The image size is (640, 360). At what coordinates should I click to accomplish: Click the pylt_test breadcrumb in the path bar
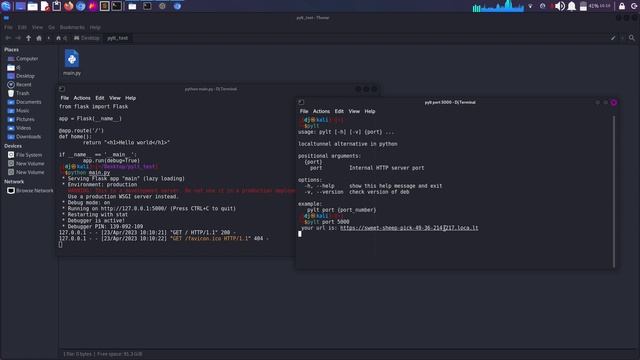pyautogui.click(x=118, y=38)
